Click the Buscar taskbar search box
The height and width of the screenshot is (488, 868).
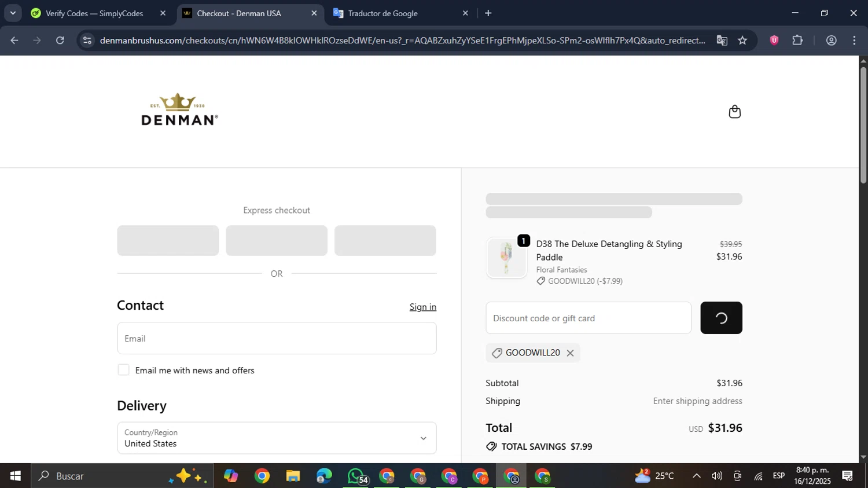point(122,476)
